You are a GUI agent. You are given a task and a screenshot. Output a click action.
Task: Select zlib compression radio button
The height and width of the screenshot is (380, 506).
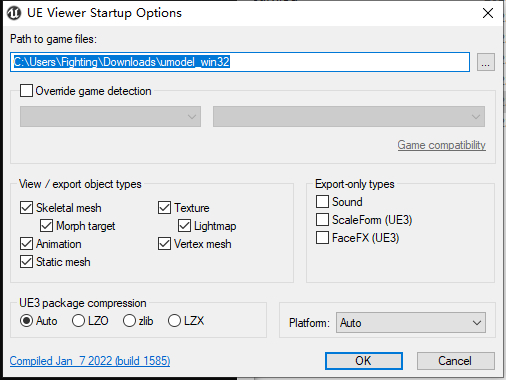coord(129,321)
